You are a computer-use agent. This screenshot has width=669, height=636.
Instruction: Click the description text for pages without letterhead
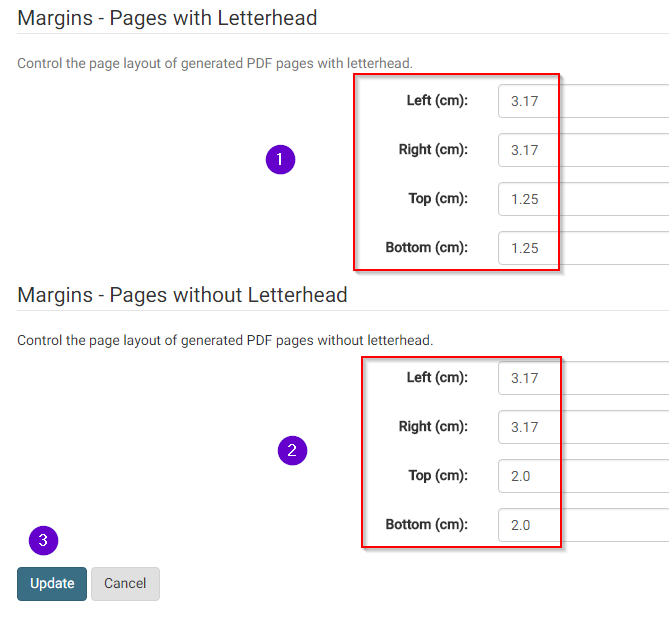coord(225,340)
